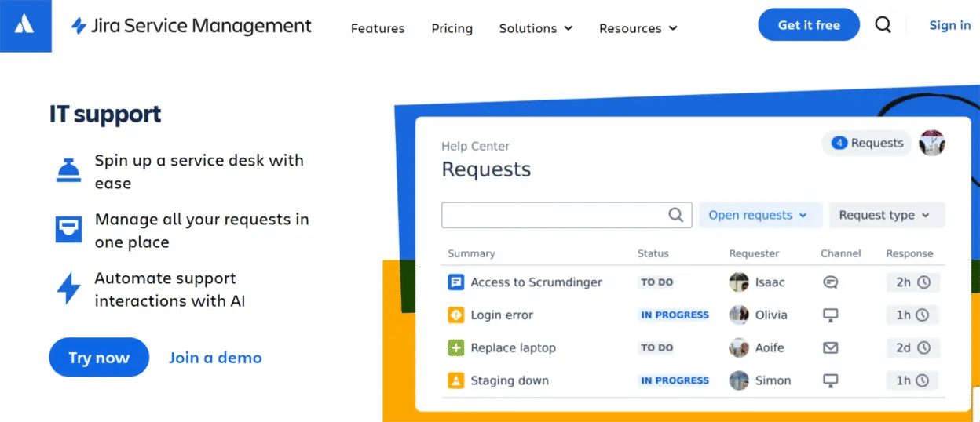This screenshot has width=980, height=422.
Task: Click the IN PROGRESS status of Staging down
Action: [x=675, y=380]
